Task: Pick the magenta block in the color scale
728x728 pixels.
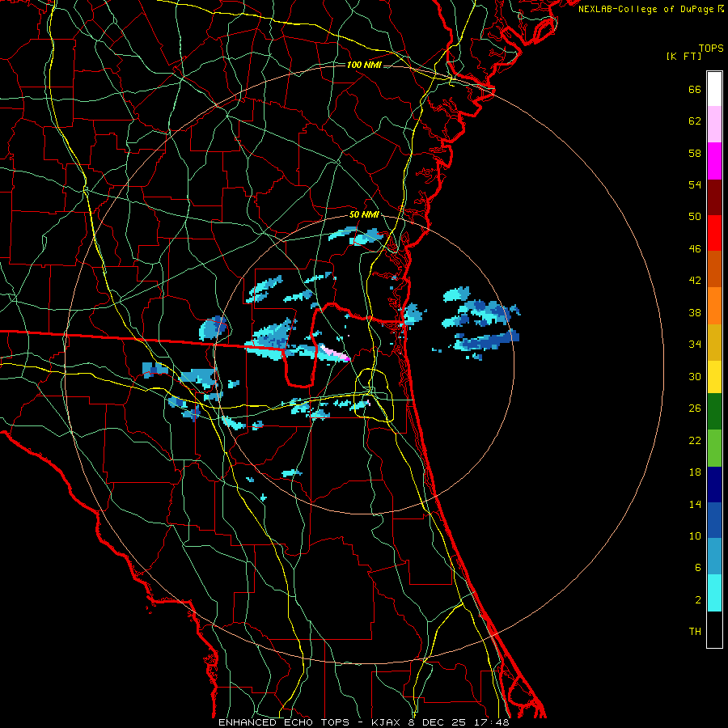Action: tap(714, 161)
